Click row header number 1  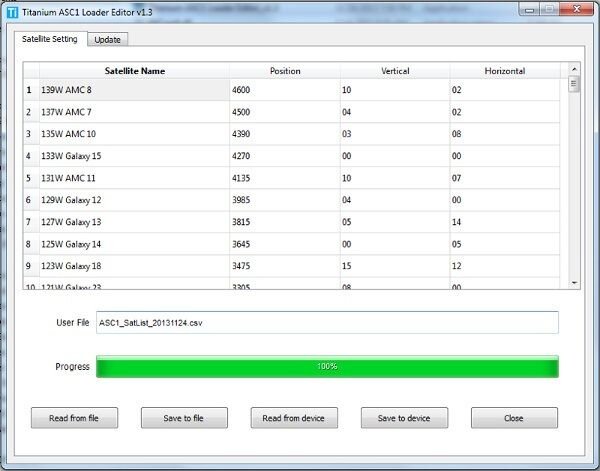coord(31,90)
